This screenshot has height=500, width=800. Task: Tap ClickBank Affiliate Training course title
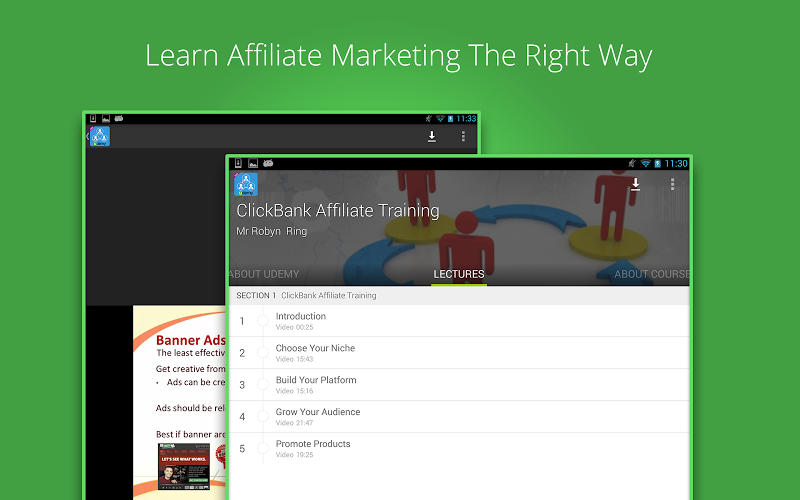tap(338, 210)
